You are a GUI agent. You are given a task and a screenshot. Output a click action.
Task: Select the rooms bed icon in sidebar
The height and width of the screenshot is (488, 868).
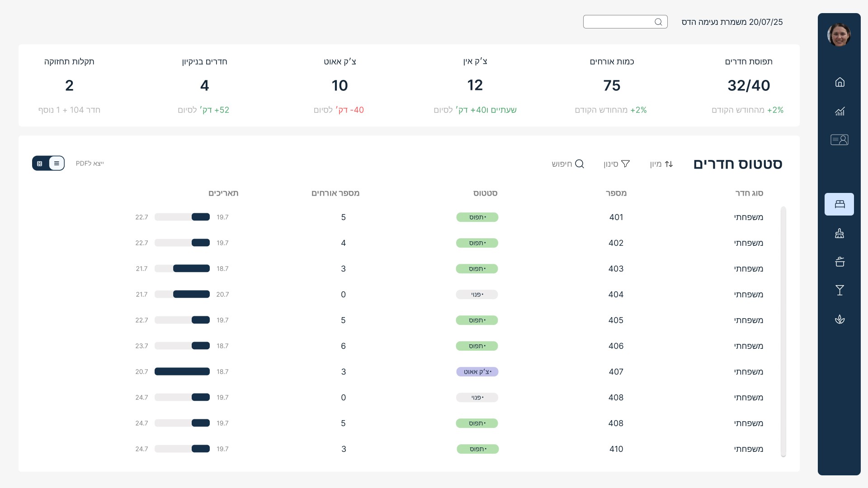pos(839,204)
